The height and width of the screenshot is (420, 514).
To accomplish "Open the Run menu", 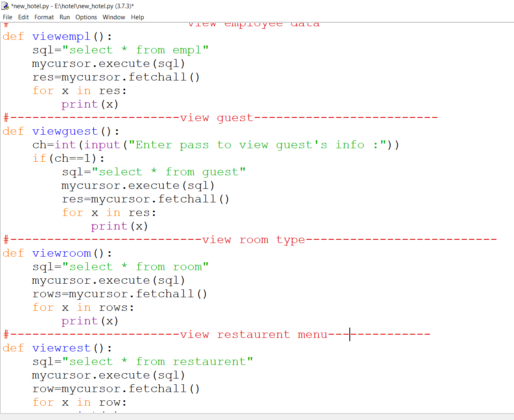I will point(64,17).
